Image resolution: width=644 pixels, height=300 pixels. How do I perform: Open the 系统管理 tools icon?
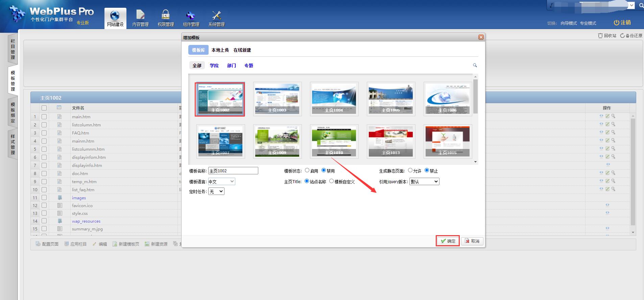216,16
